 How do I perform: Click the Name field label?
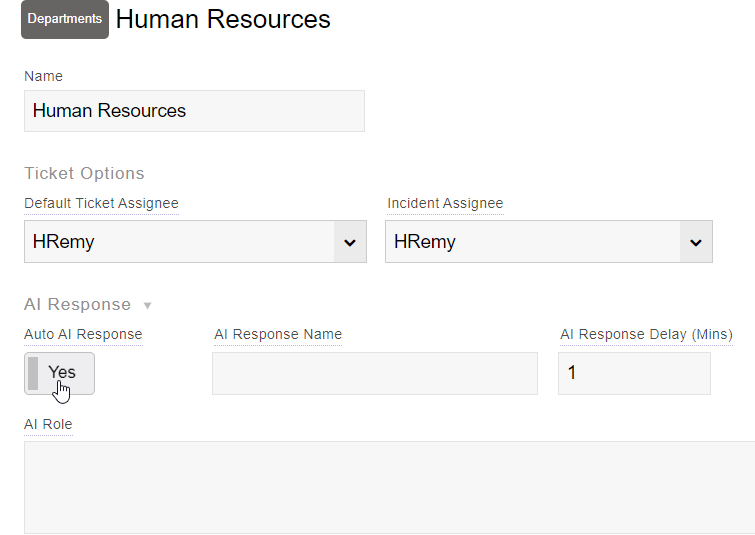(43, 76)
